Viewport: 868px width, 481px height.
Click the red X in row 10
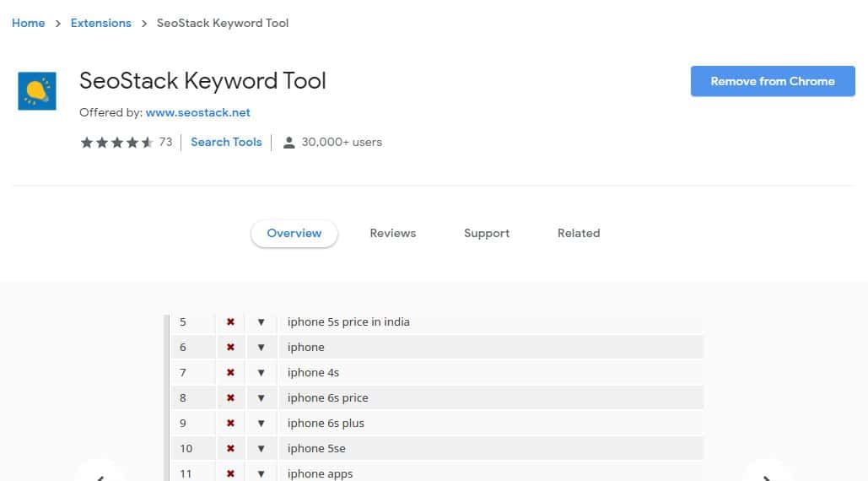(x=230, y=448)
